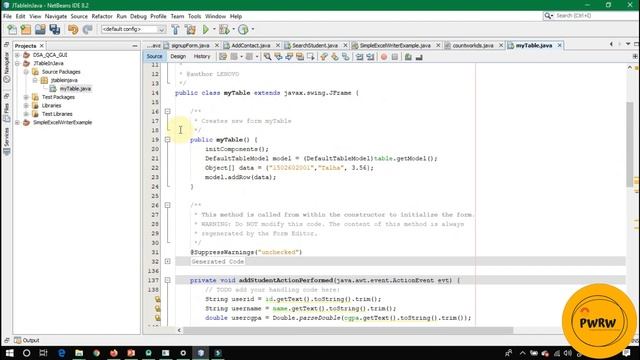Click the Open Project toolbar icon
Screen dimensions: 640x360
(x=40, y=29)
